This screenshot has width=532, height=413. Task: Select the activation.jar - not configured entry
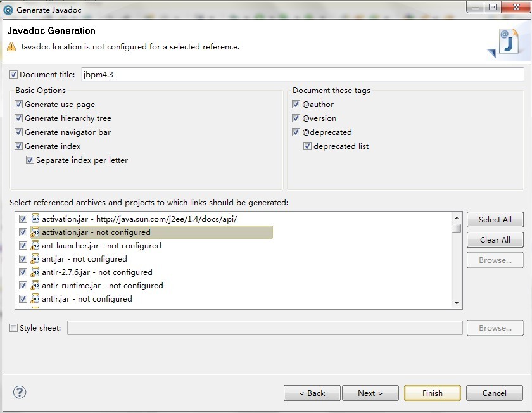[96, 232]
